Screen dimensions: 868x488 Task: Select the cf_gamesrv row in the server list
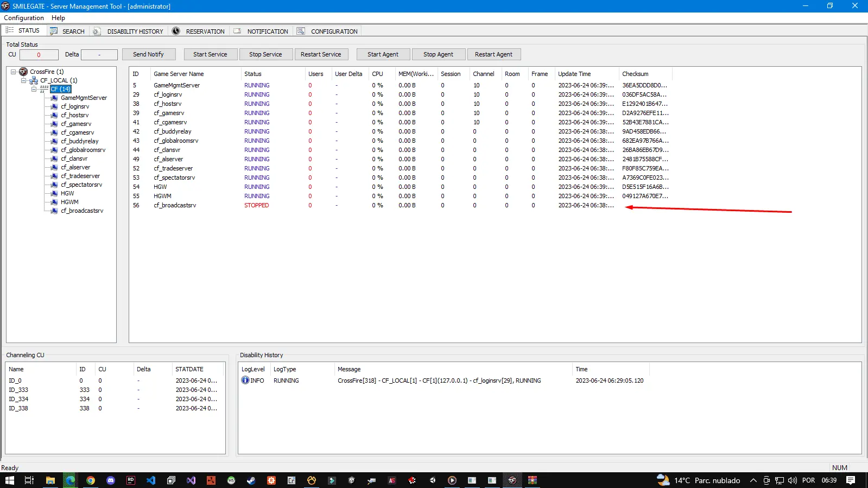pos(401,113)
